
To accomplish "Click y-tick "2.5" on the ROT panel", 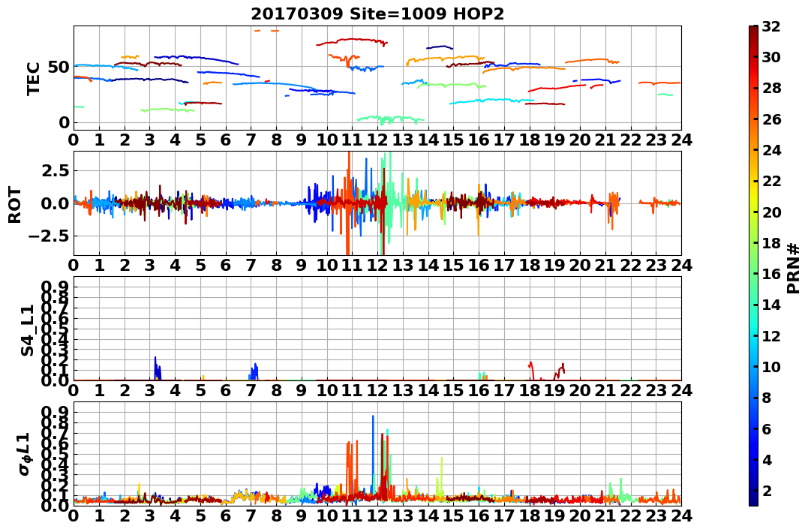I will tap(56, 170).
